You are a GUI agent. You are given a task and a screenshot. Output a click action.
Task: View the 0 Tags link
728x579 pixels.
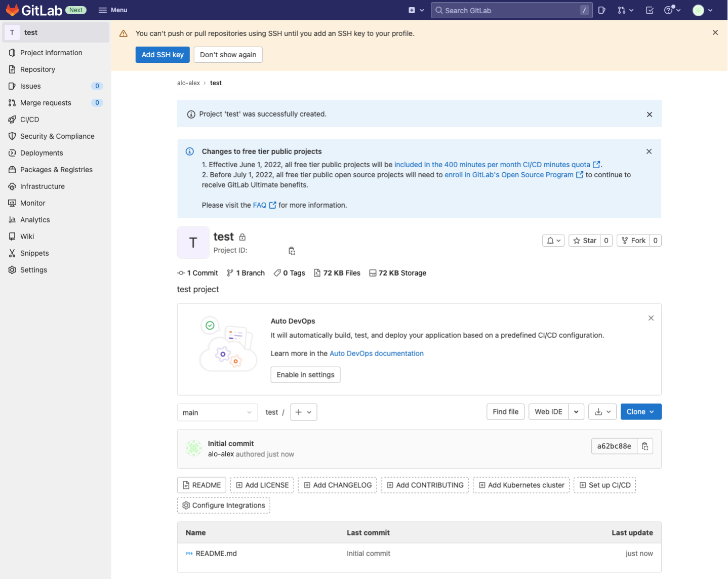289,273
